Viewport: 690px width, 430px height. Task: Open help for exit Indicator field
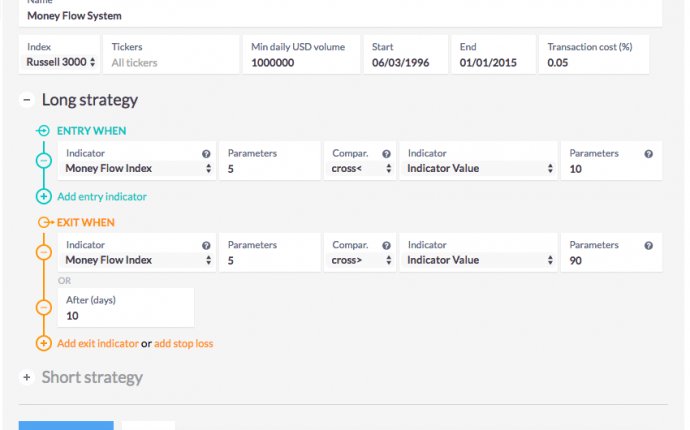tap(206, 246)
